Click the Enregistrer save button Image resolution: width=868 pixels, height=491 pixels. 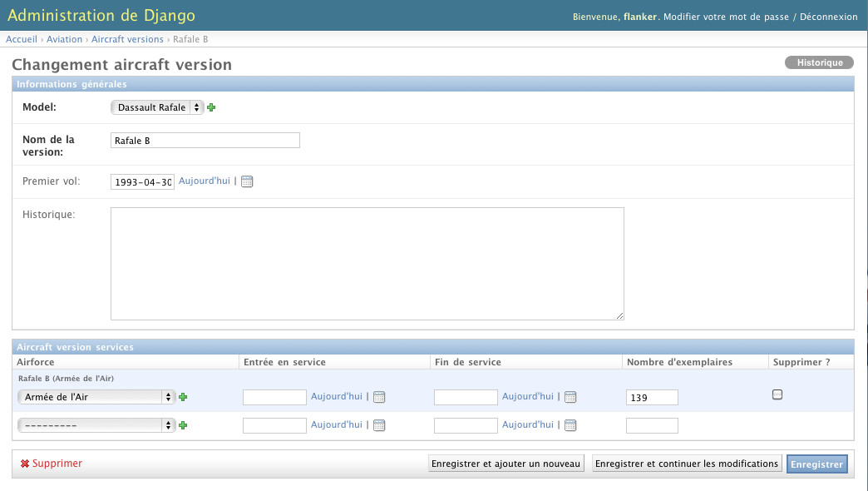816,464
